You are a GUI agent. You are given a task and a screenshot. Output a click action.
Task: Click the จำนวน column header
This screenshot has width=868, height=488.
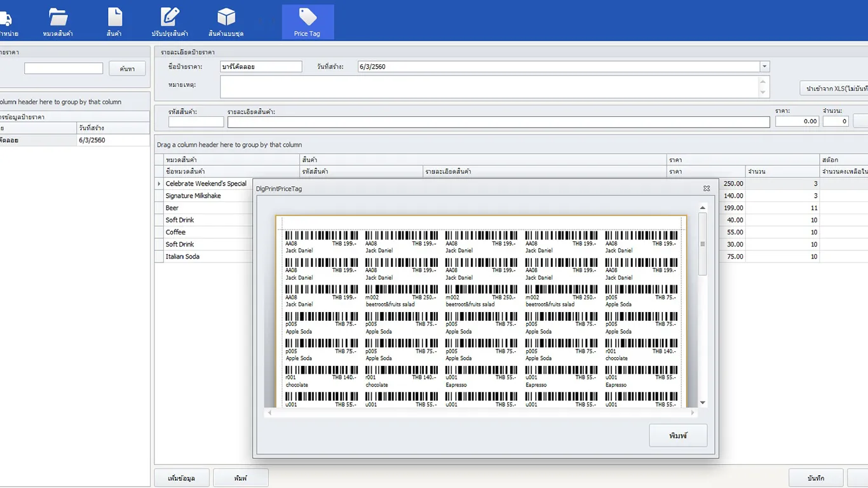click(782, 172)
